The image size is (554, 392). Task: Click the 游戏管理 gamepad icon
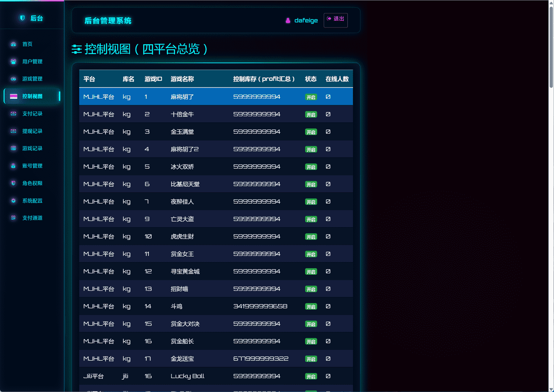pos(13,79)
